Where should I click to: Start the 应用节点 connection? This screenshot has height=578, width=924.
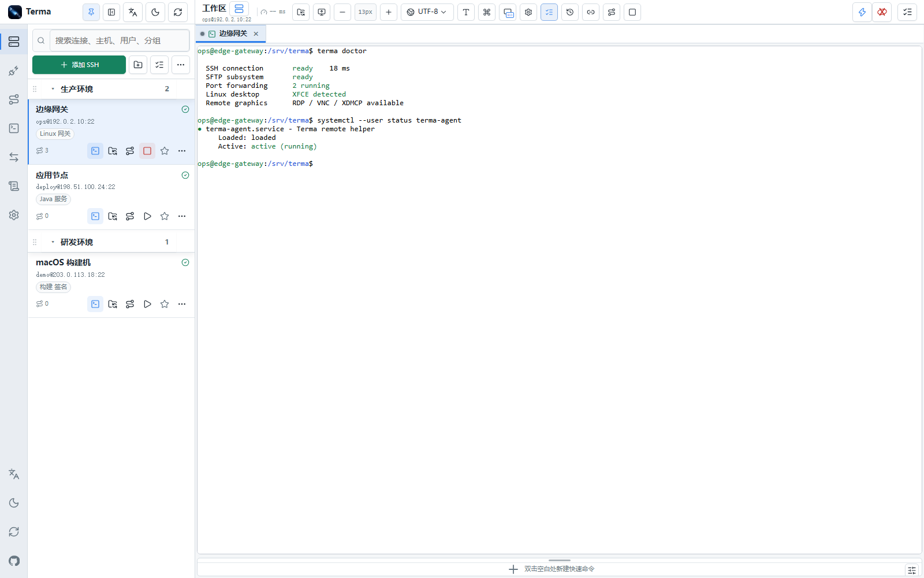tap(147, 216)
